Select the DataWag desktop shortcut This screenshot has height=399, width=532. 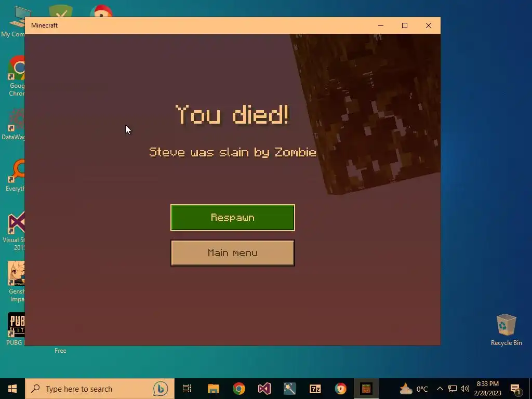pyautogui.click(x=14, y=124)
